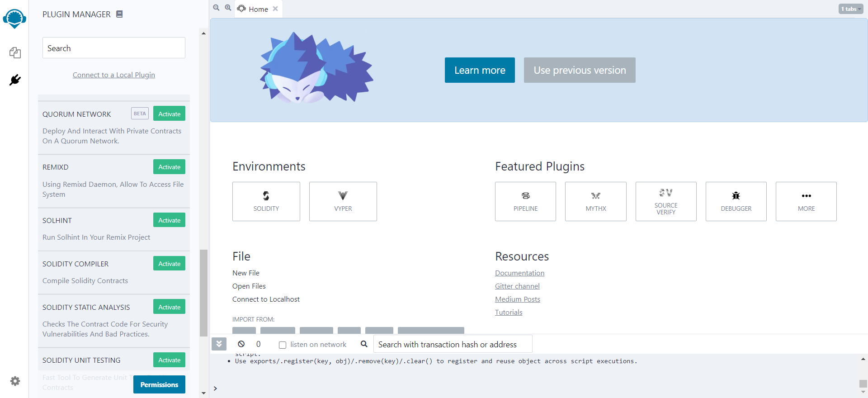
Task: Create a New File
Action: tap(246, 273)
